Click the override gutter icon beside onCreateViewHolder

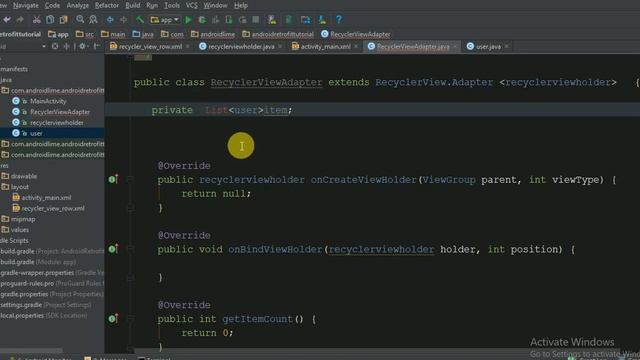pyautogui.click(x=113, y=179)
